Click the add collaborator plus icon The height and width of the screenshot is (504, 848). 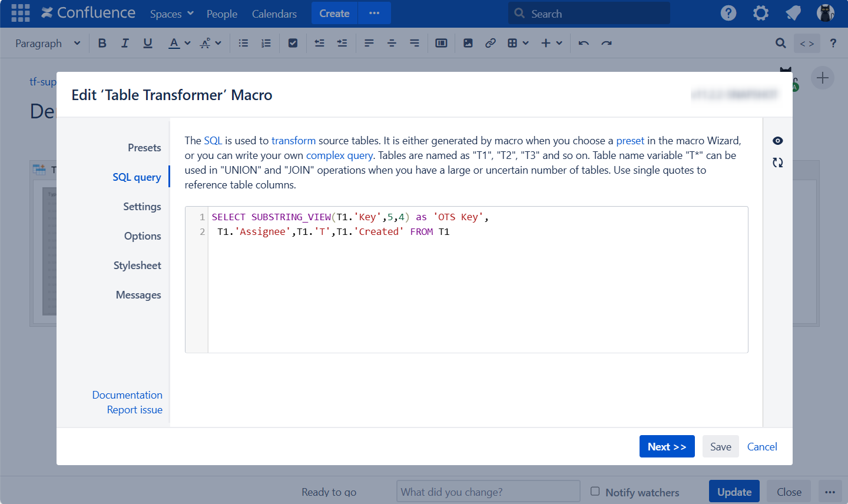[823, 78]
